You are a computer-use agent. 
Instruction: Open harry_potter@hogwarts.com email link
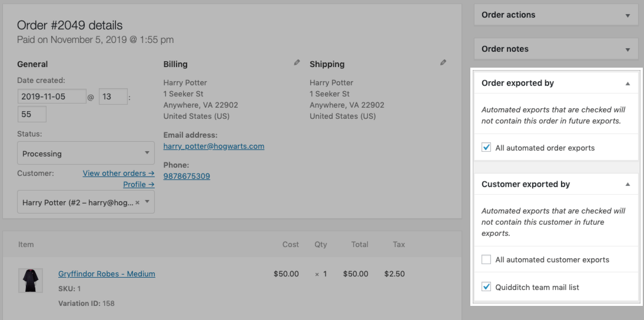pos(214,146)
